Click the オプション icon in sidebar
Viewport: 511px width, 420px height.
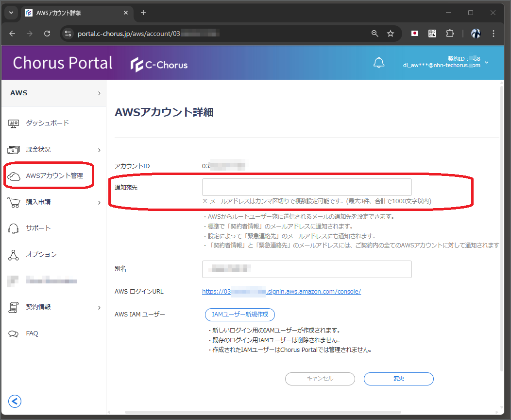pyautogui.click(x=14, y=255)
